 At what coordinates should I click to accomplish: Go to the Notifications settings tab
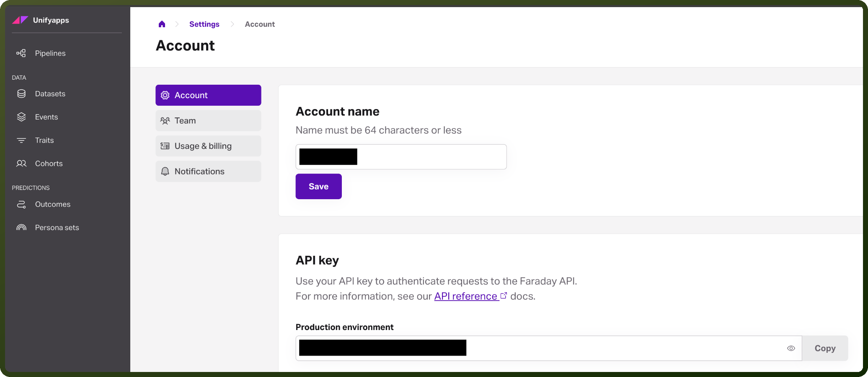point(208,172)
